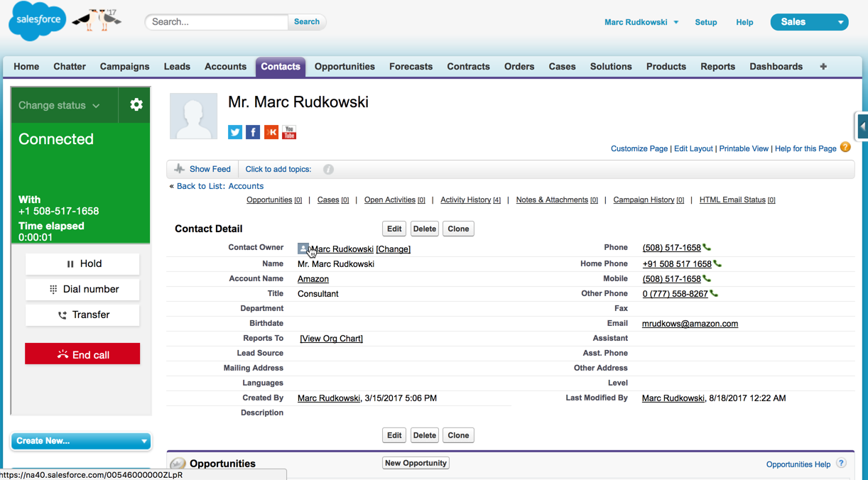Click the contact profile photo placeholder
The width and height of the screenshot is (868, 480).
(x=193, y=116)
